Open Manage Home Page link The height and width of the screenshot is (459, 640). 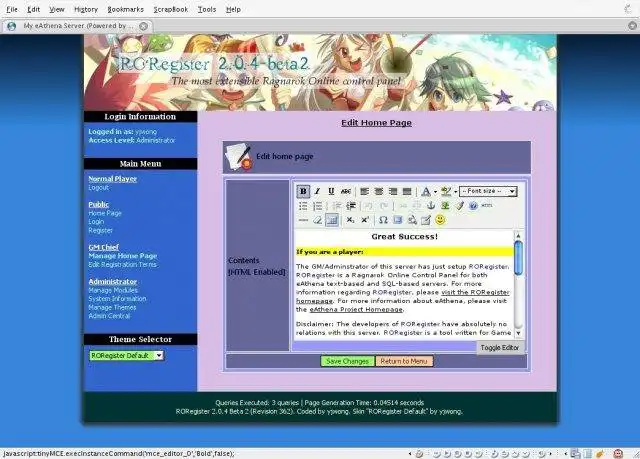click(x=122, y=256)
